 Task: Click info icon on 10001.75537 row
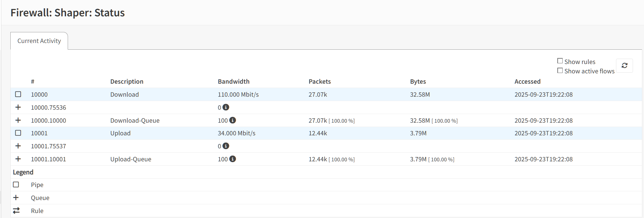(x=226, y=146)
